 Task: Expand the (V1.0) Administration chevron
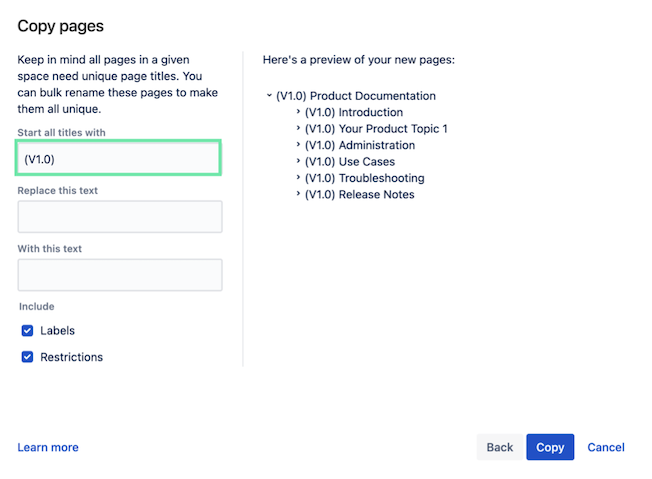(x=298, y=146)
